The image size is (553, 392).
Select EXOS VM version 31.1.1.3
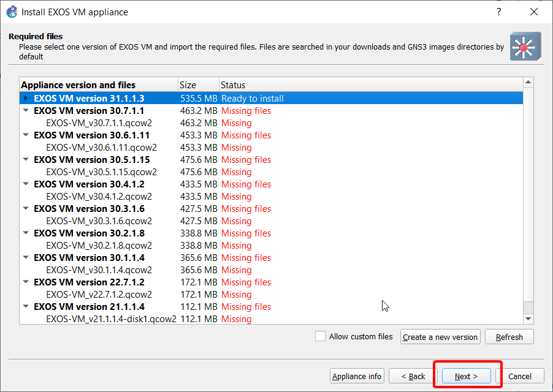89,98
